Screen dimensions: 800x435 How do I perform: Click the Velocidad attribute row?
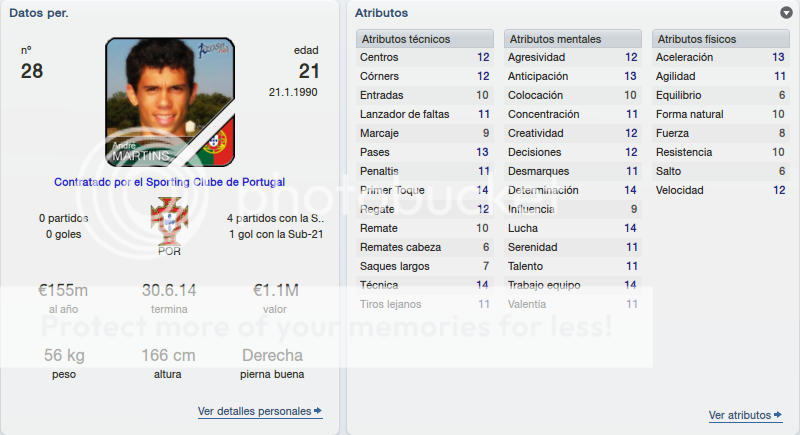(x=720, y=190)
